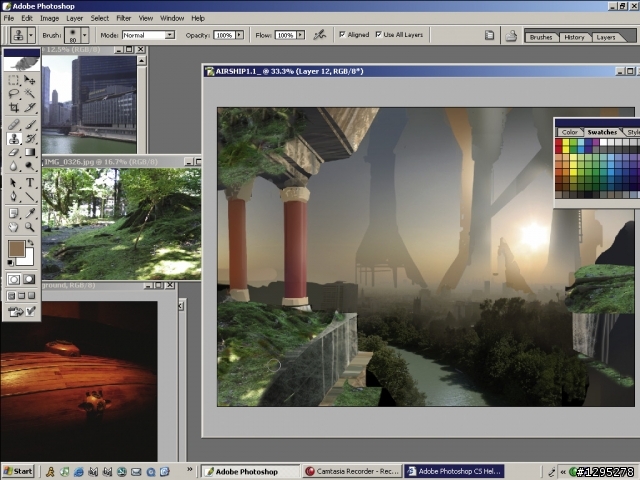Swap foreground and background colors
The width and height of the screenshot is (640, 480).
coord(30,242)
